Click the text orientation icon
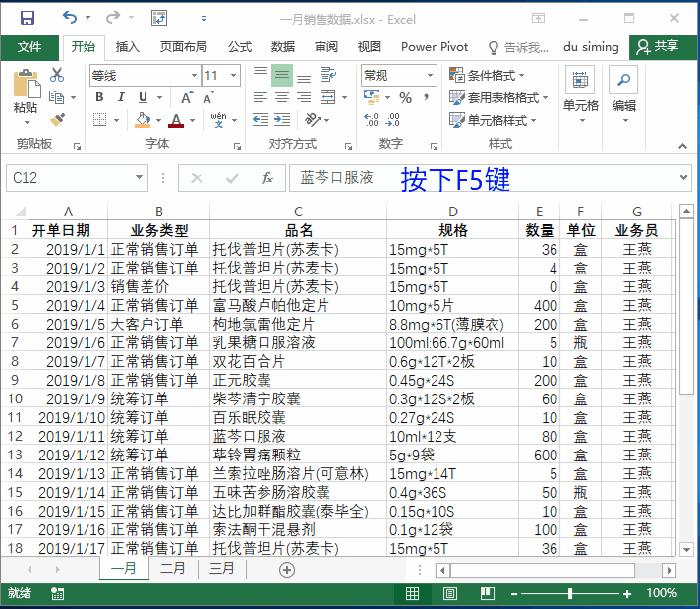 tap(312, 120)
